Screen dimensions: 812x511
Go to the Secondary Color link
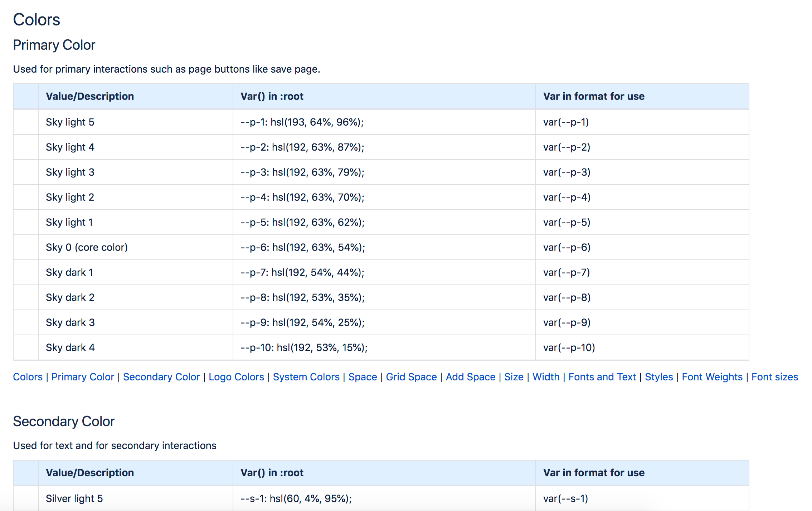pos(161,377)
